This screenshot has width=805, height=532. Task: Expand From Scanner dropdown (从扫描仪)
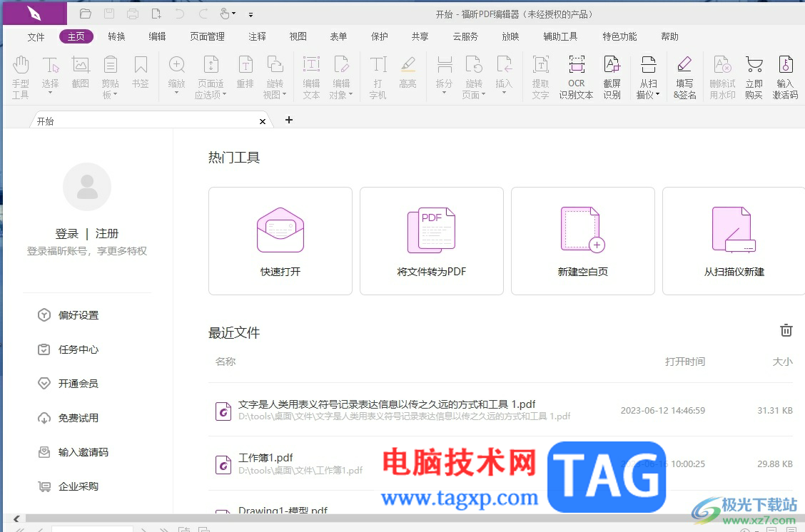[658, 94]
